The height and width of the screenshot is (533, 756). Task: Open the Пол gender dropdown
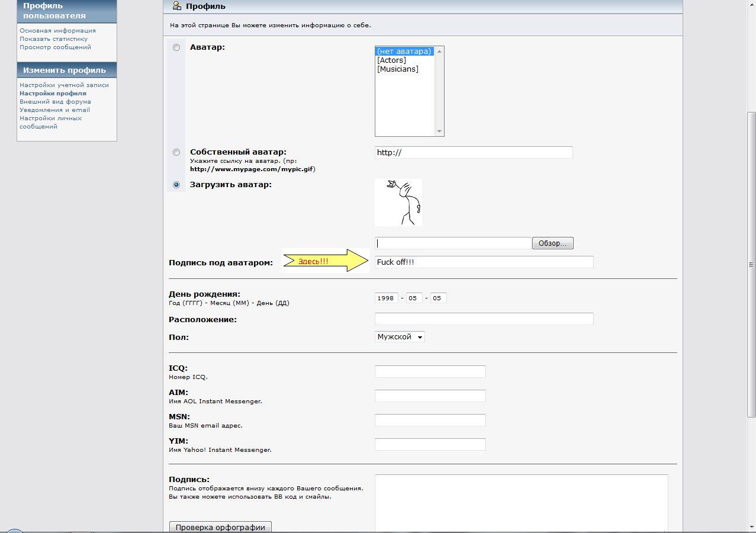400,337
